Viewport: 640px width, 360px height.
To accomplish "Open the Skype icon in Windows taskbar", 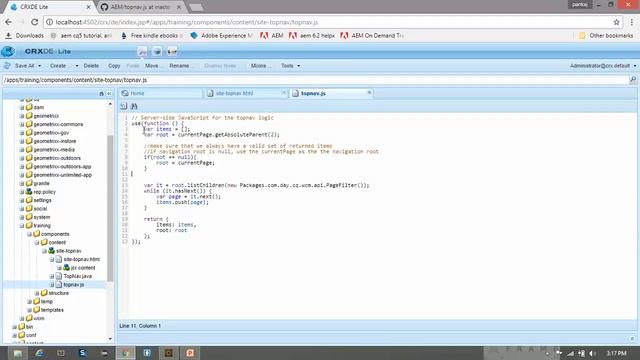I will [x=82, y=353].
